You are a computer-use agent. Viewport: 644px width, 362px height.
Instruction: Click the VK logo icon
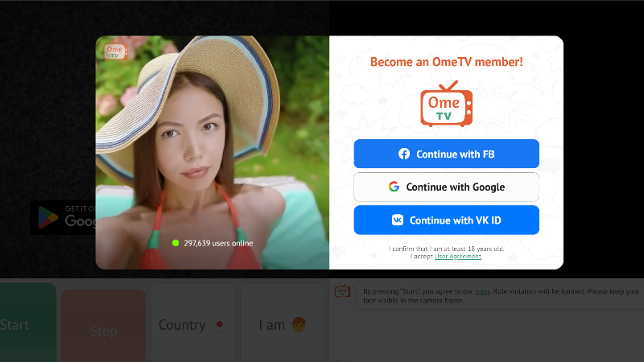[x=398, y=220]
